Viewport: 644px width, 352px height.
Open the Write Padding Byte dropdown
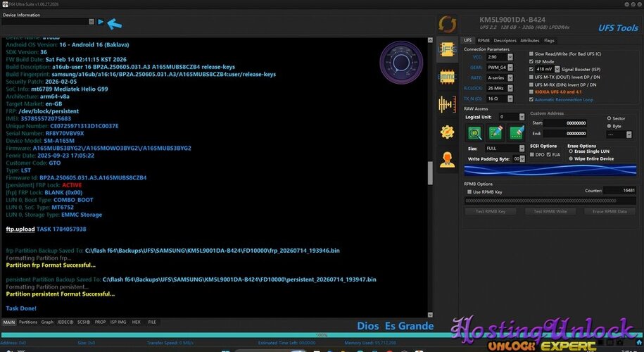tap(522, 159)
